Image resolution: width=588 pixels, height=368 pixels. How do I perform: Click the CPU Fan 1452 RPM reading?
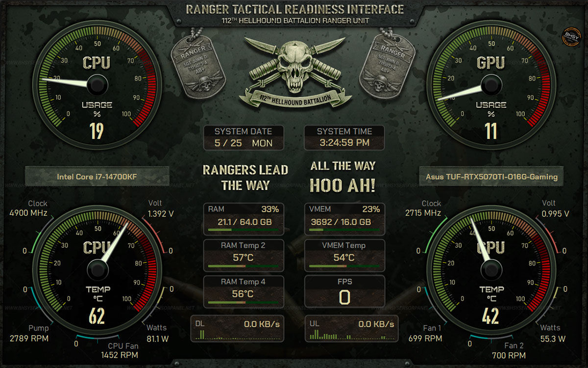120,355
